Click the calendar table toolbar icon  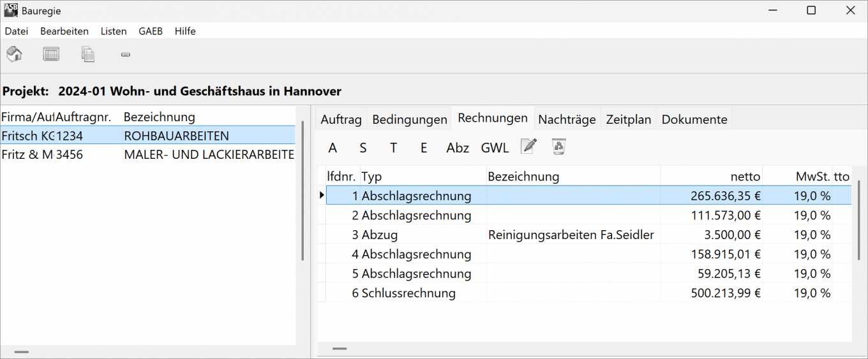51,54
